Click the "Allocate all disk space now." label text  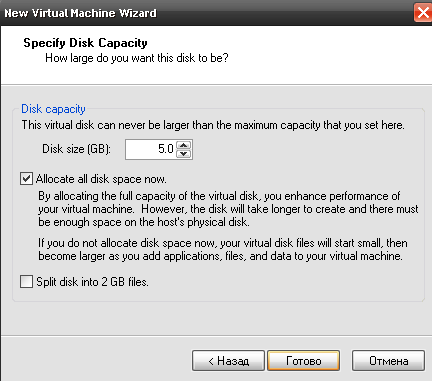101,179
